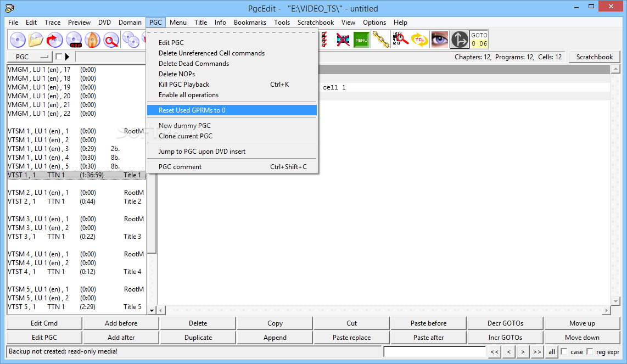This screenshot has width=627, height=364.
Task: Click the burn DVD flame icon
Action: 92,40
